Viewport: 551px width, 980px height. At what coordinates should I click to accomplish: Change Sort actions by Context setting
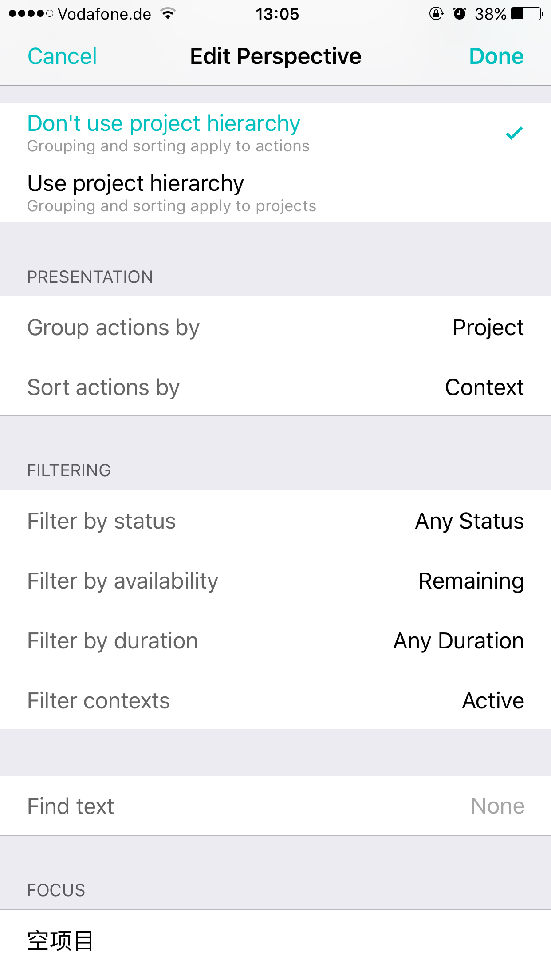click(275, 387)
